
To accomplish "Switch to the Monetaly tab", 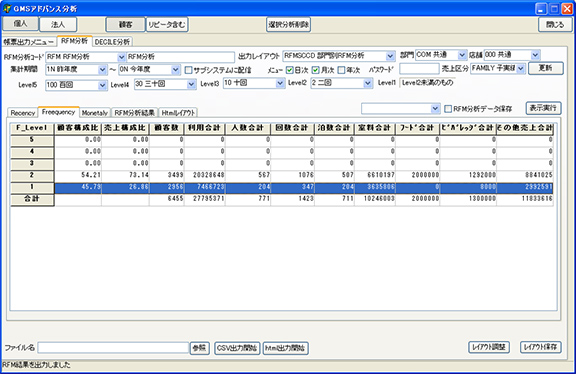I will coord(95,113).
